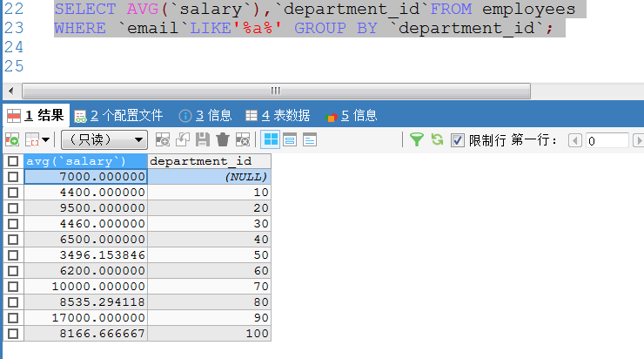Image resolution: width=644 pixels, height=359 pixels.
Task: Click the previous page arrow beside first row
Action: pos(575,140)
